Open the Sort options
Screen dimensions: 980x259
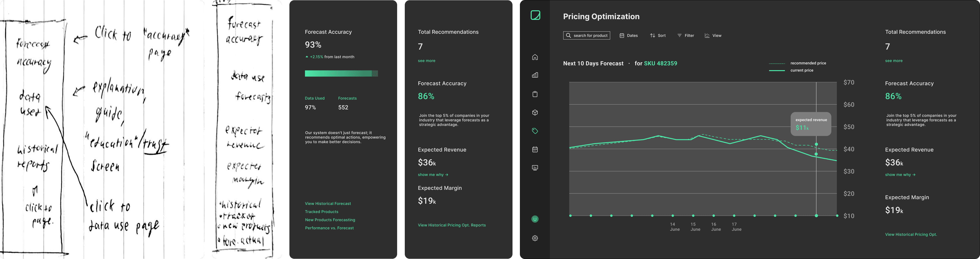point(658,35)
